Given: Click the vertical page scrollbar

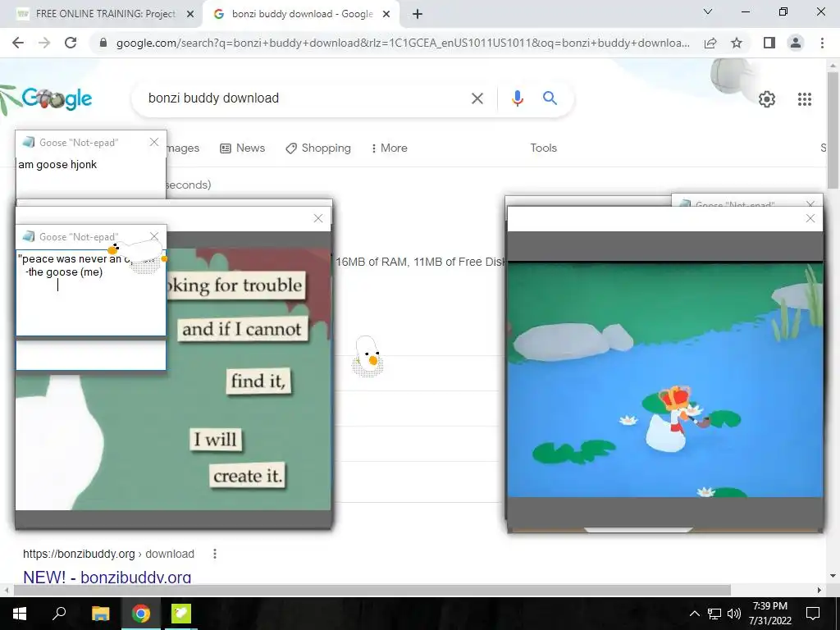Looking at the screenshot, I should tap(833, 130).
